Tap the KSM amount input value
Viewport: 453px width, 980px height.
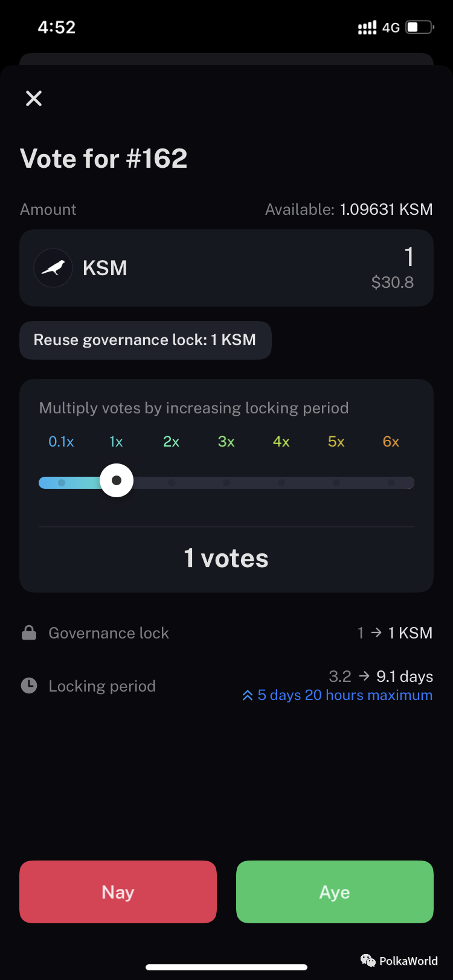(408, 258)
